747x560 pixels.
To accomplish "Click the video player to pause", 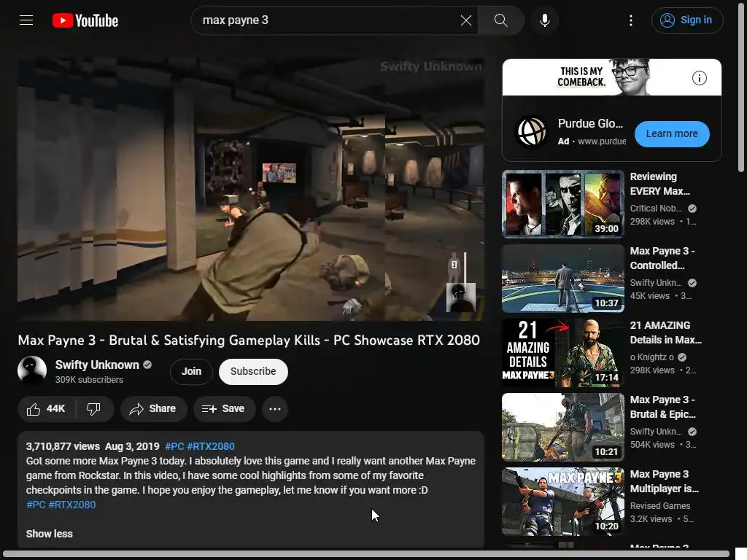I will (251, 190).
